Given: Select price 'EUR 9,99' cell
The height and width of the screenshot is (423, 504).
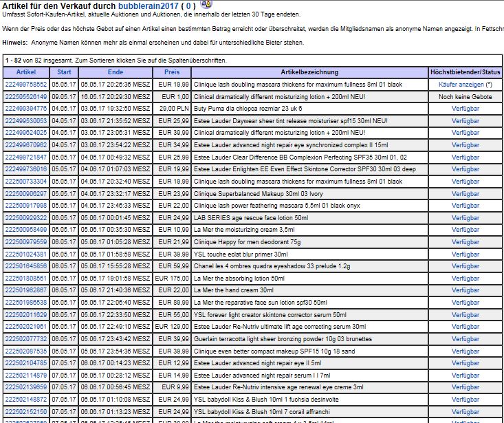Looking at the screenshot, I should click(175, 387).
